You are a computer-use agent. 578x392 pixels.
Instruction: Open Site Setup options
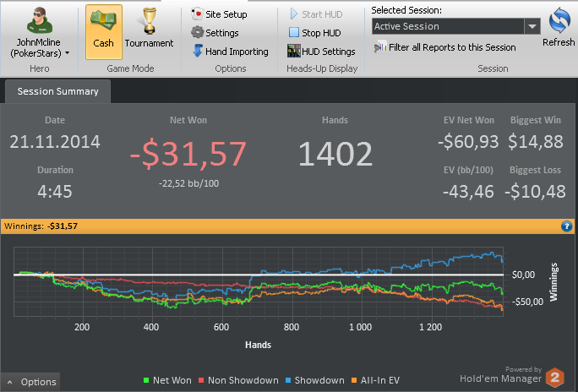click(x=219, y=14)
